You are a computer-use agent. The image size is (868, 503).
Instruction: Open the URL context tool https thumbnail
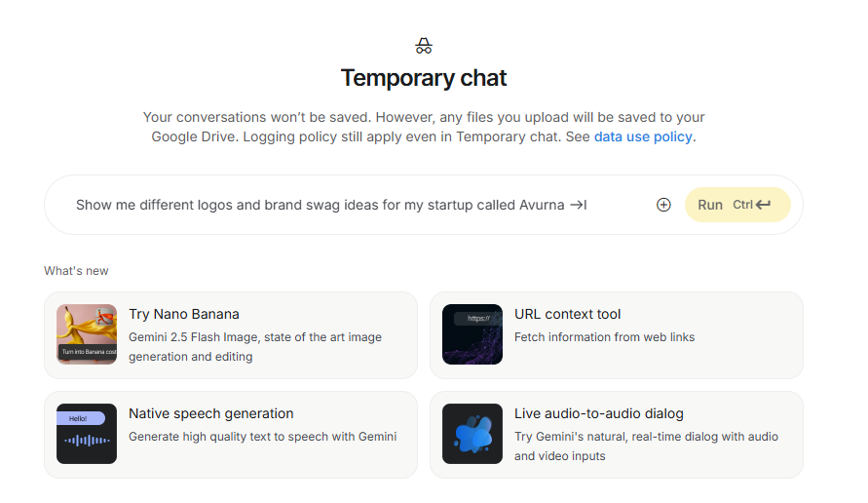click(472, 334)
